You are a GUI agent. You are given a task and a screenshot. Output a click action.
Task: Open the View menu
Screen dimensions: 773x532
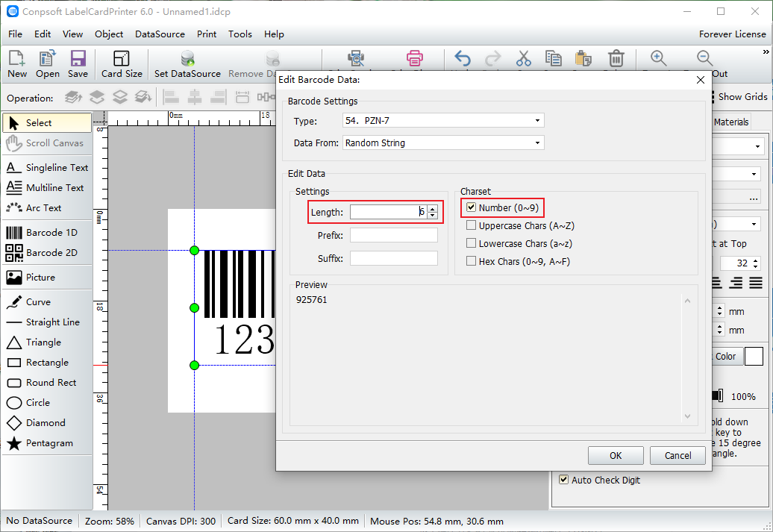[72, 34]
